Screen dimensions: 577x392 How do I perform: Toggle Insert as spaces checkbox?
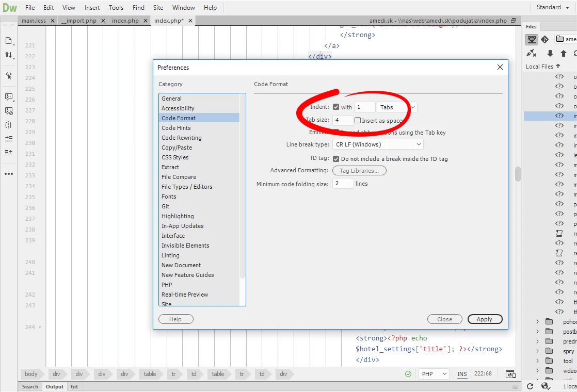pos(357,120)
